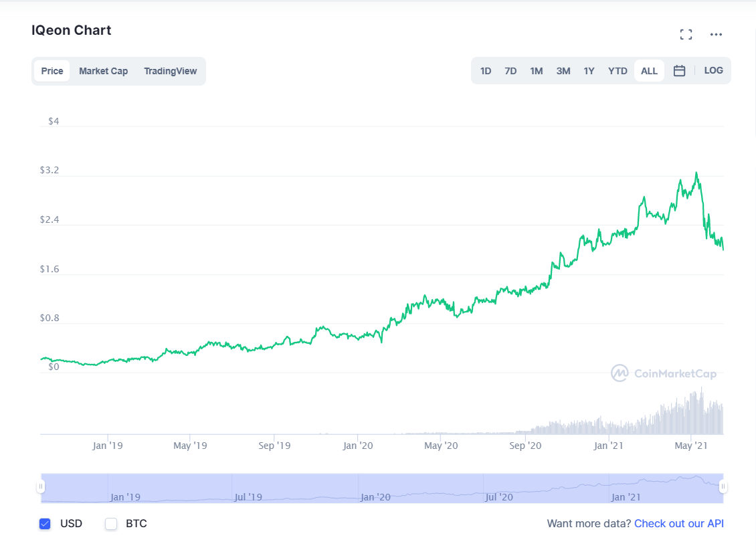Click the "Jan '19" x-axis label

pos(108,446)
